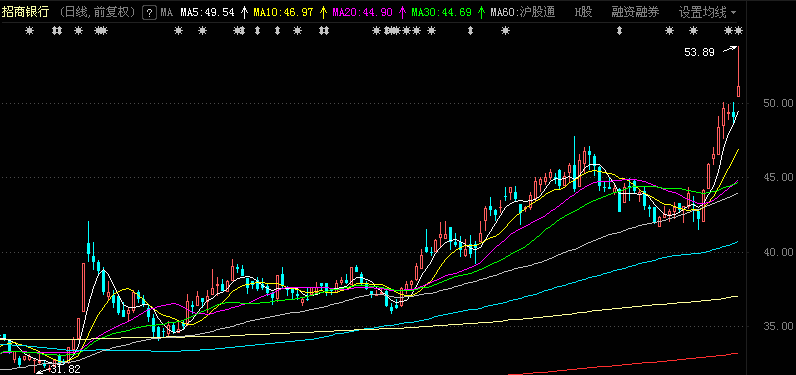Viewport: 796px width, 375px height.
Task: Click the MA60: label
Action: click(x=506, y=12)
